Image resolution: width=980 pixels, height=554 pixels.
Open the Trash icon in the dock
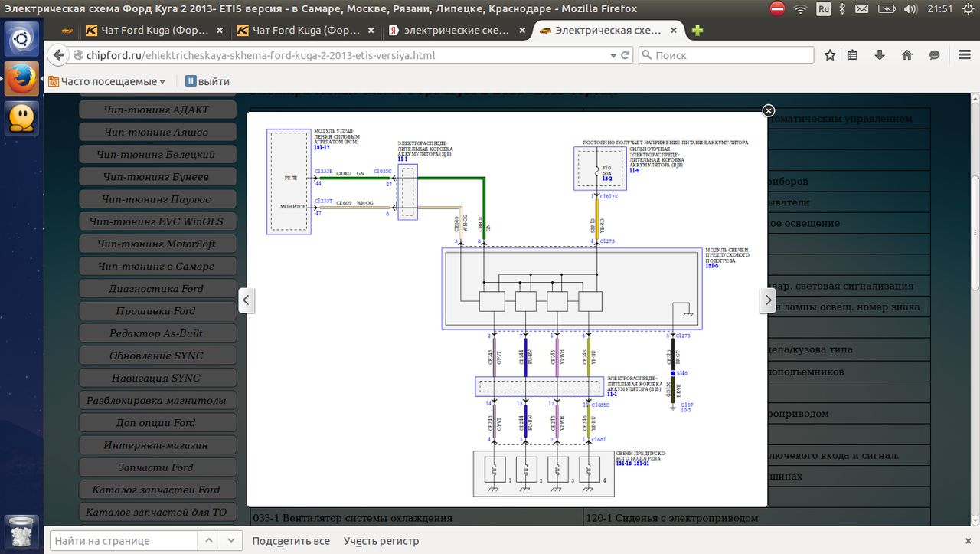[x=21, y=533]
